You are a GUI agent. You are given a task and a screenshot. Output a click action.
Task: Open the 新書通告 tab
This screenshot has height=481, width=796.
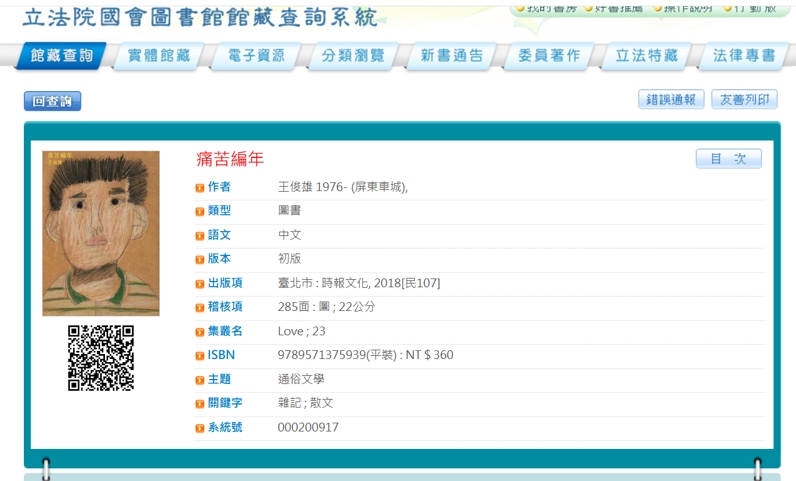click(451, 56)
